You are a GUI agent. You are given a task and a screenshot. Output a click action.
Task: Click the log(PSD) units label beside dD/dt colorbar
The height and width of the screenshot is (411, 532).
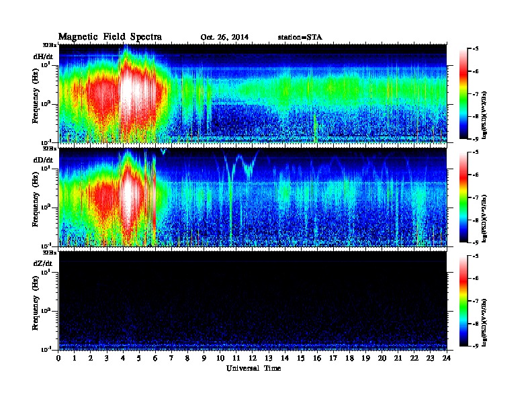pos(485,219)
